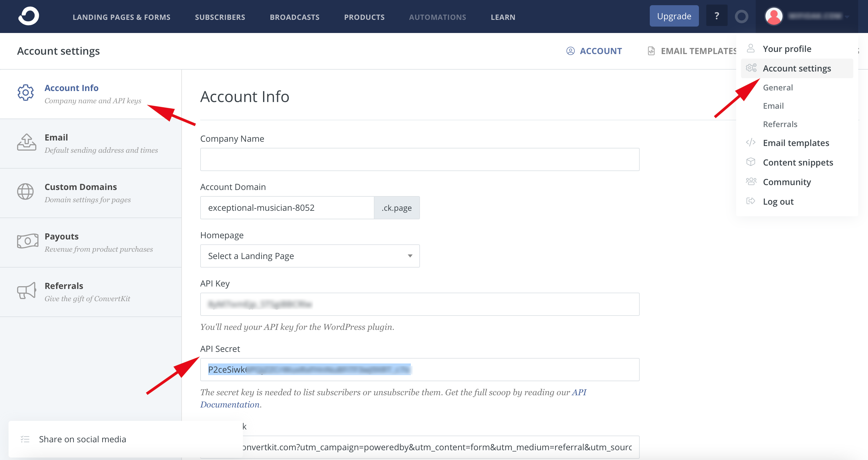Open the Learn menu
The image size is (868, 460).
pyautogui.click(x=503, y=17)
